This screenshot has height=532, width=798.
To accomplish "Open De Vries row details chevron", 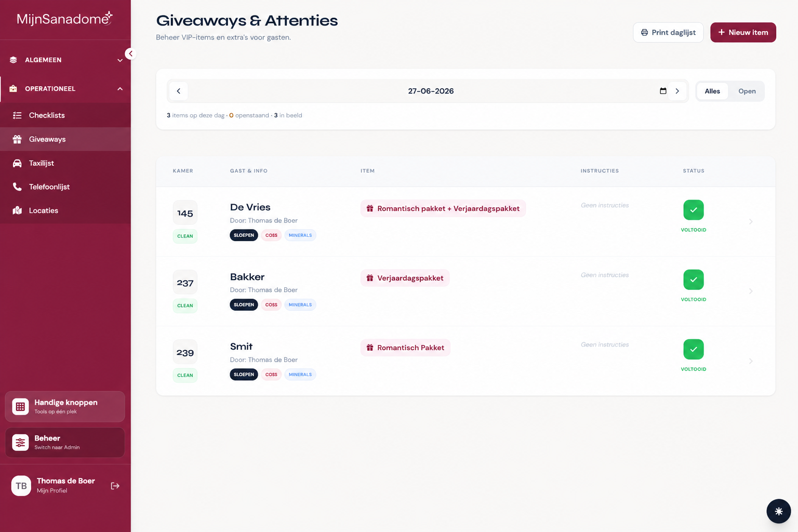I will tap(751, 222).
